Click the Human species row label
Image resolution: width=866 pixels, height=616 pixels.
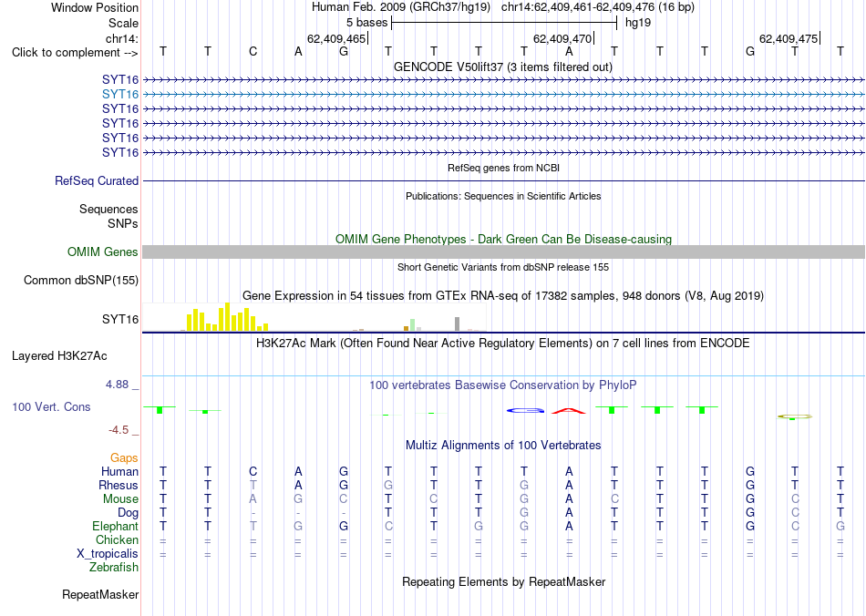coord(119,471)
